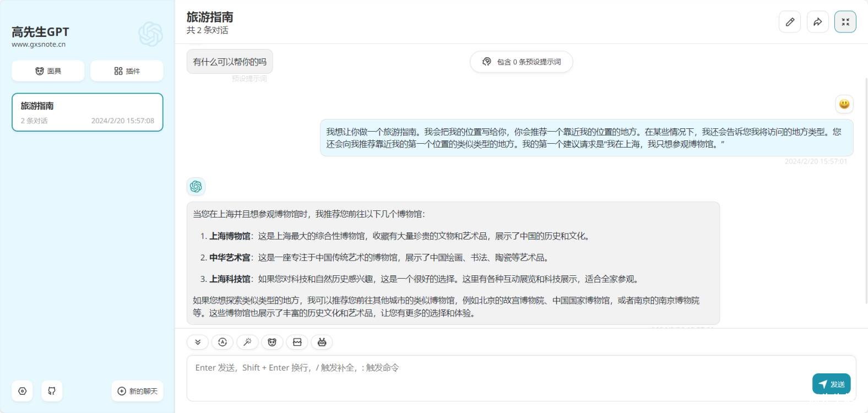Click the 当您在上海并且想参观博物馆时 intro sentence
This screenshot has width=868, height=413.
[x=309, y=214]
